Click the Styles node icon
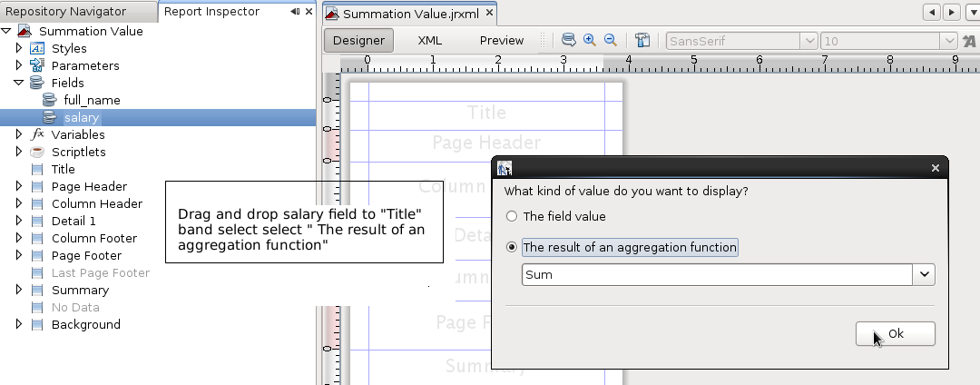Image resolution: width=980 pixels, height=385 pixels. (37, 48)
